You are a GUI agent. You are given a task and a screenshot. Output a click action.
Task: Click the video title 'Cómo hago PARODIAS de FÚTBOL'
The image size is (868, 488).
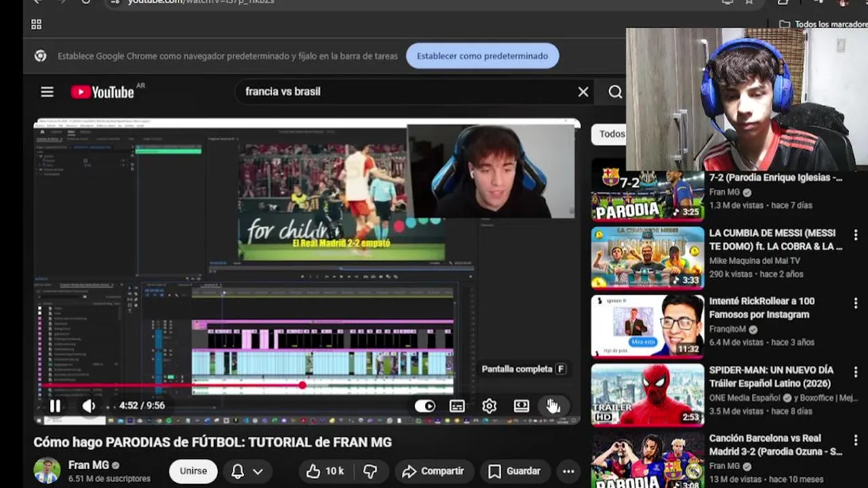click(x=213, y=442)
